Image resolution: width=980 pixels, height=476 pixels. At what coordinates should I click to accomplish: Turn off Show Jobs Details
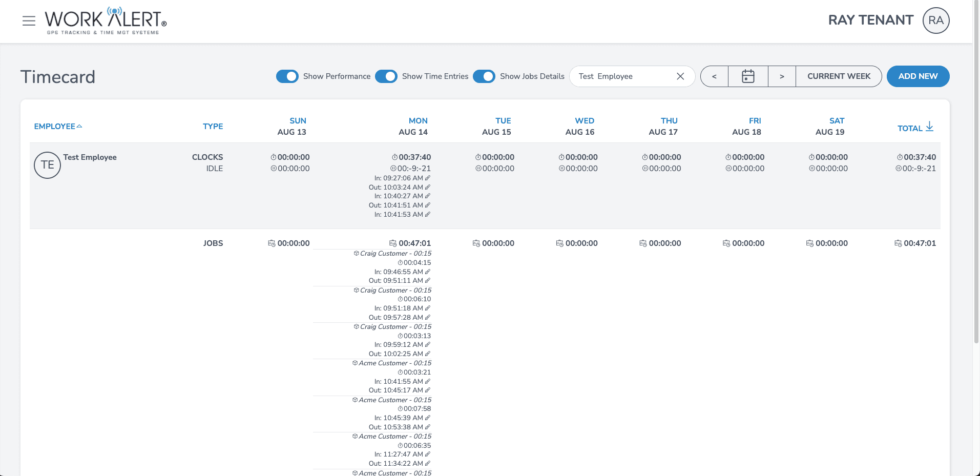484,76
